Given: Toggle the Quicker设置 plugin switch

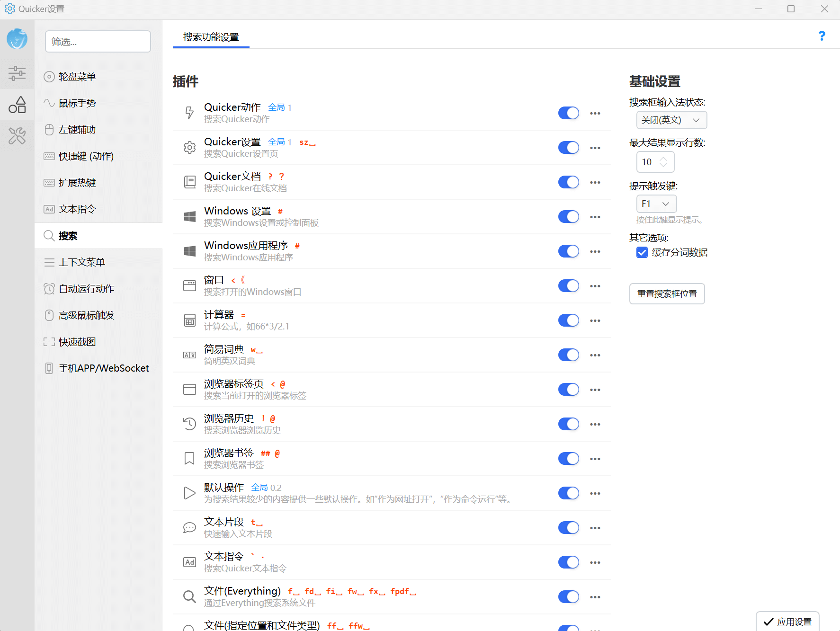Looking at the screenshot, I should pos(569,148).
